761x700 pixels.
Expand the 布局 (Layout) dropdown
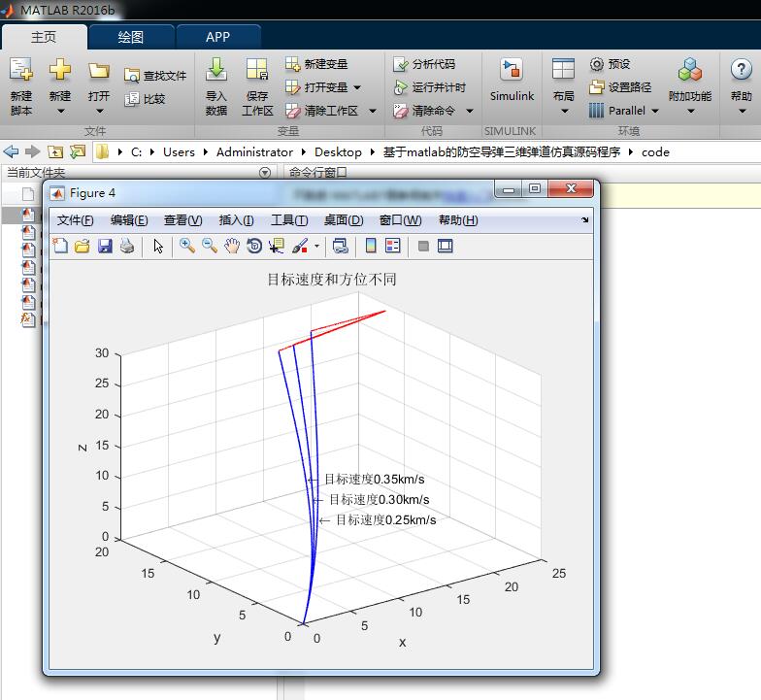(x=564, y=111)
